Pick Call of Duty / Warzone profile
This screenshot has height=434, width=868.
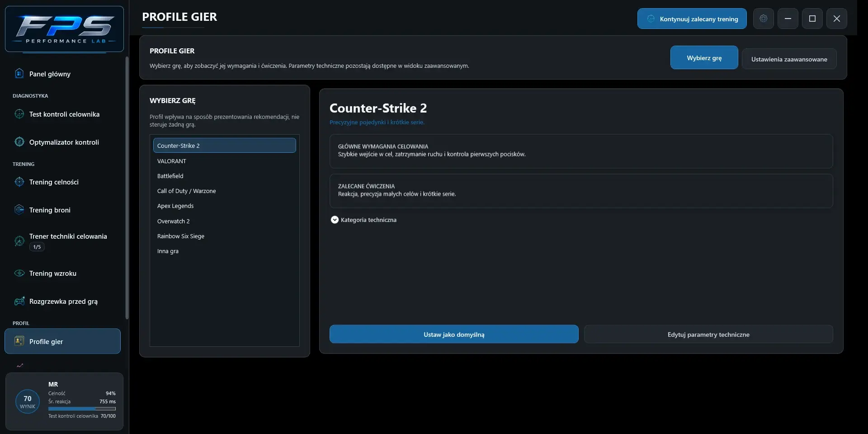click(x=225, y=191)
